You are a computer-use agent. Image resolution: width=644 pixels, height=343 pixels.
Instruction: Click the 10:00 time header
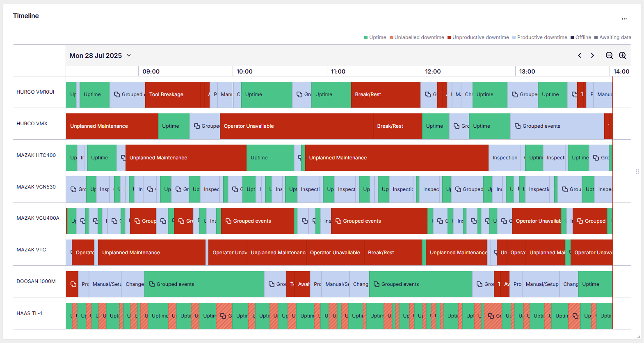pyautogui.click(x=244, y=71)
